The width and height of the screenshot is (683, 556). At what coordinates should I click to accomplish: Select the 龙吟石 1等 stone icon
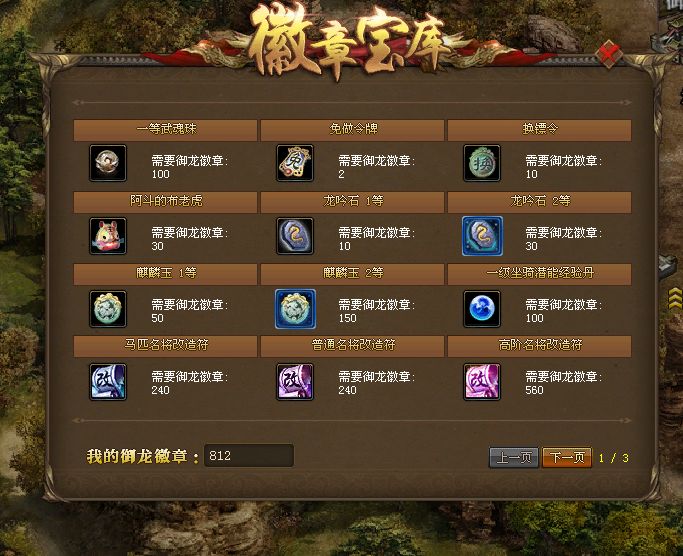(295, 236)
